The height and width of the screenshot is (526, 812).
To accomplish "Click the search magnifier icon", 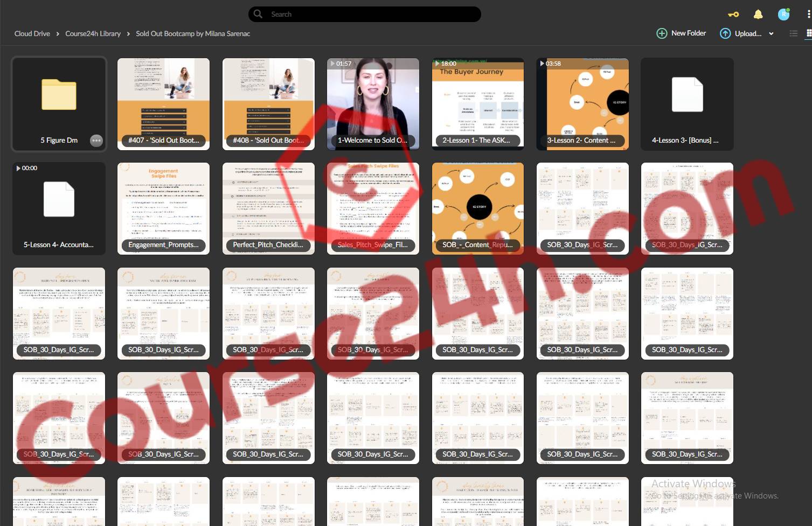I will point(258,14).
